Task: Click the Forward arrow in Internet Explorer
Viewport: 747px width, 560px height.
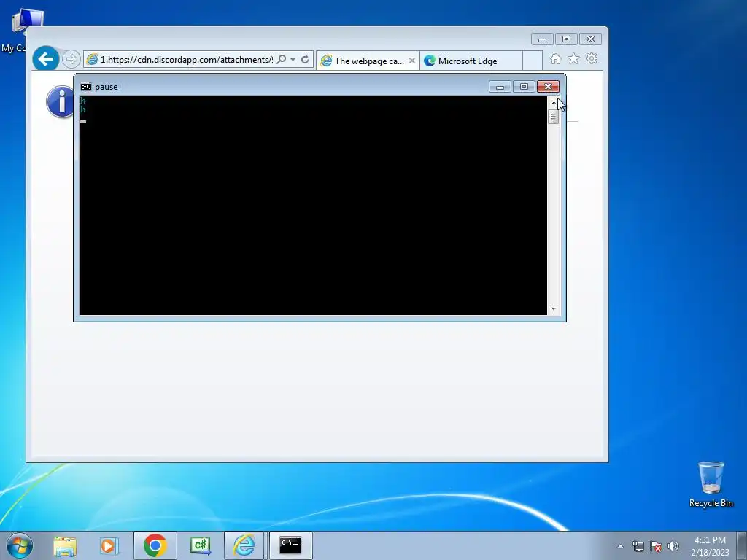Action: click(x=71, y=59)
